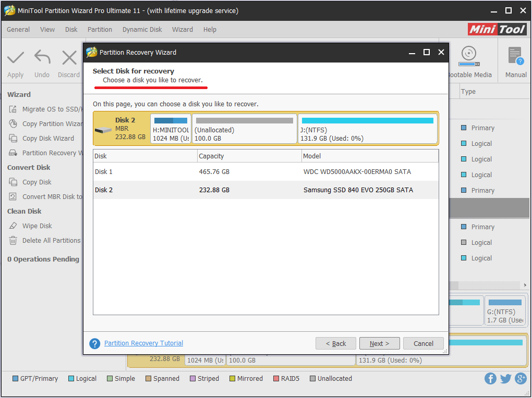532x398 pixels.
Task: Click Migrate OS to SSD icon in sidebar
Action: coord(13,109)
